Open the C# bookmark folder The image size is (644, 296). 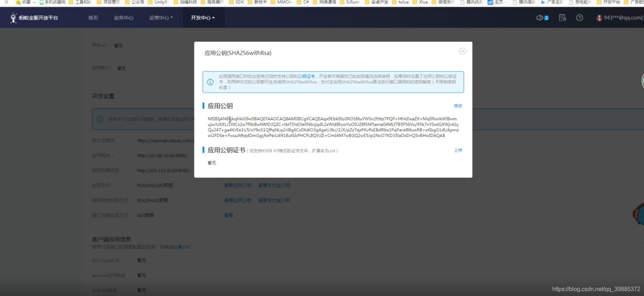pyautogui.click(x=303, y=2)
